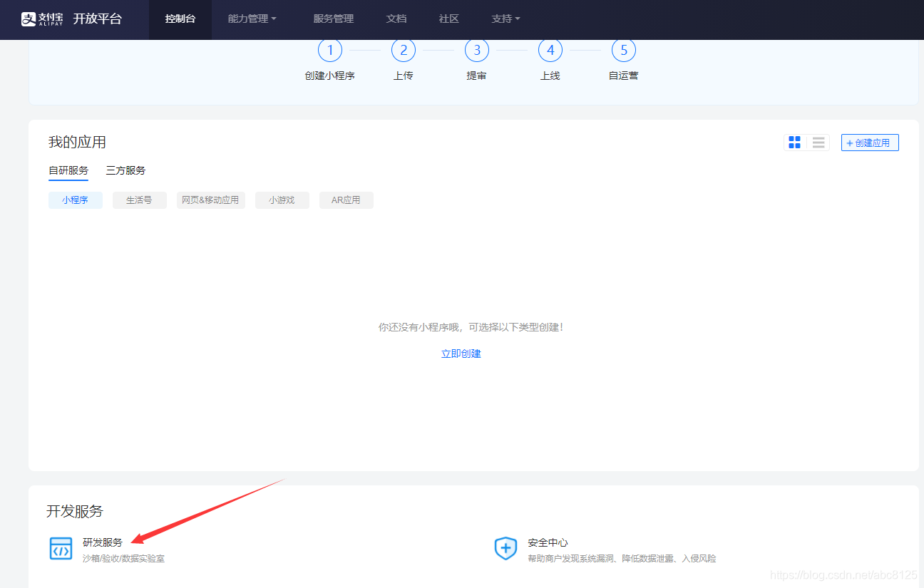Filter by 生活号 type

pyautogui.click(x=140, y=200)
